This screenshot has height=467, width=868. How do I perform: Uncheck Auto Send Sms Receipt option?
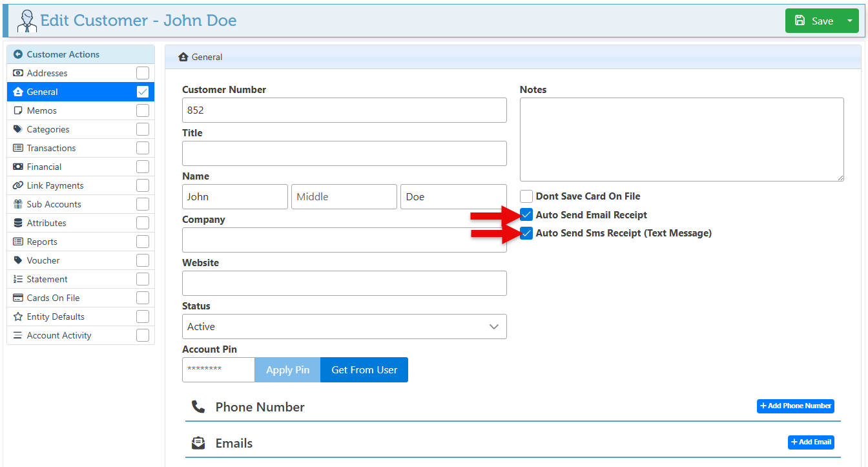point(526,233)
